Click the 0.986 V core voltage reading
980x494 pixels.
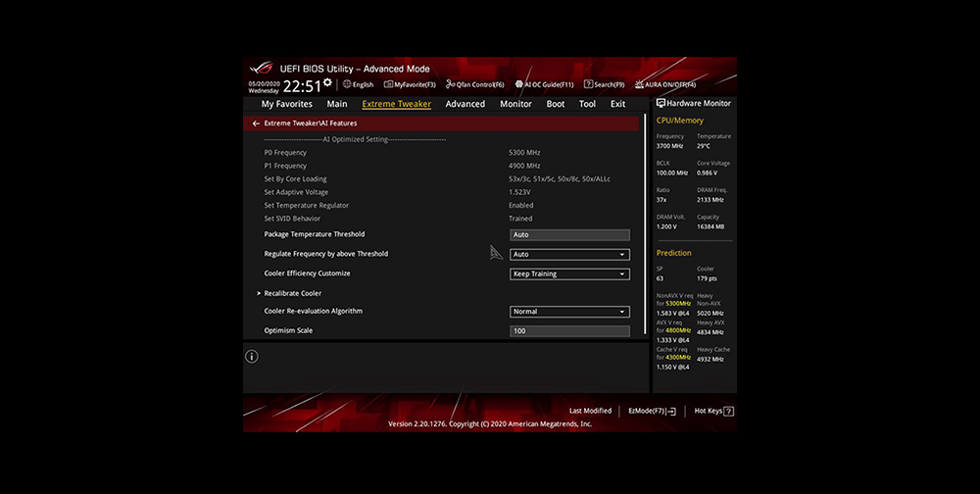click(707, 173)
